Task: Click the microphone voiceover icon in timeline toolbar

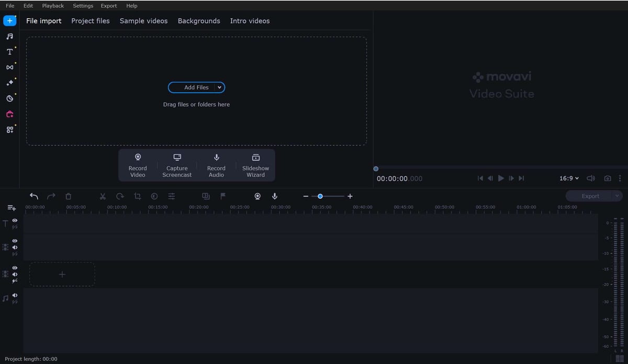Action: [275, 196]
